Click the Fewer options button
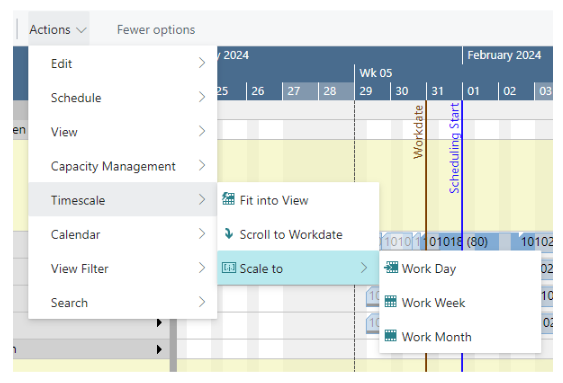The image size is (563, 383). 156,29
